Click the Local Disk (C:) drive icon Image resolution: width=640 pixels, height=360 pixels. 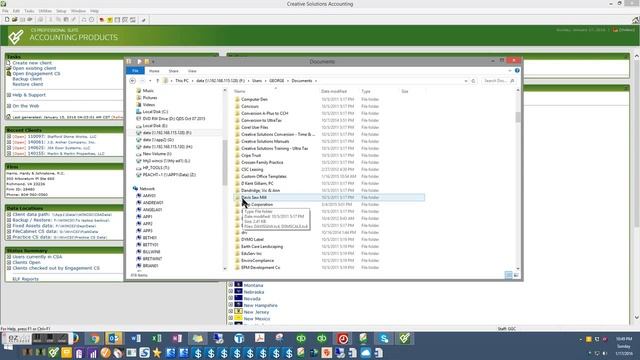[x=139, y=111]
